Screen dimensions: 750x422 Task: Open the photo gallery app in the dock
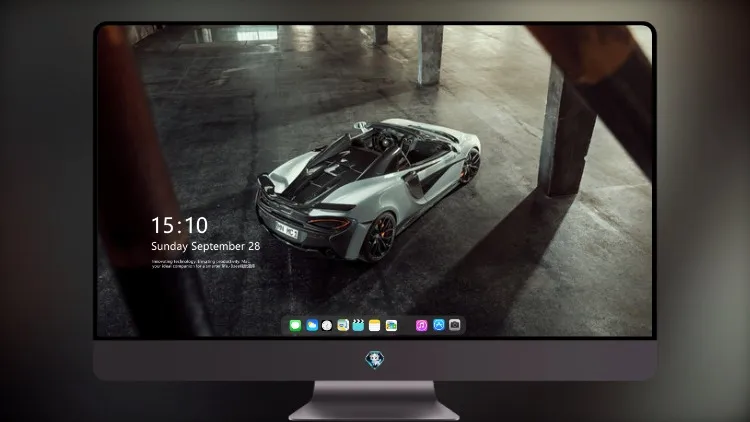[x=391, y=325]
